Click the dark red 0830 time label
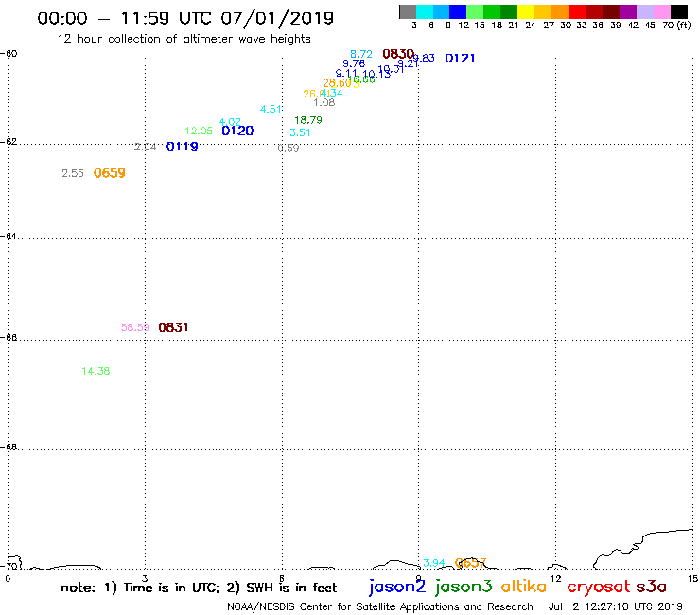 398,54
